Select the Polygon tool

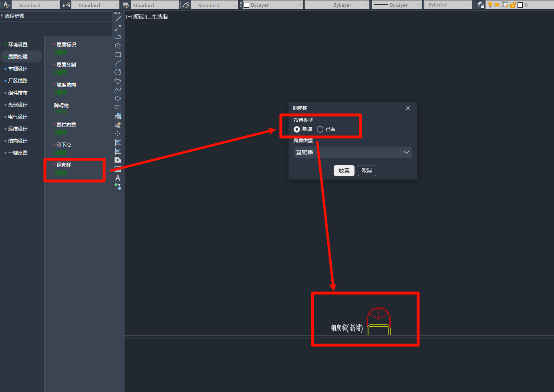118,46
